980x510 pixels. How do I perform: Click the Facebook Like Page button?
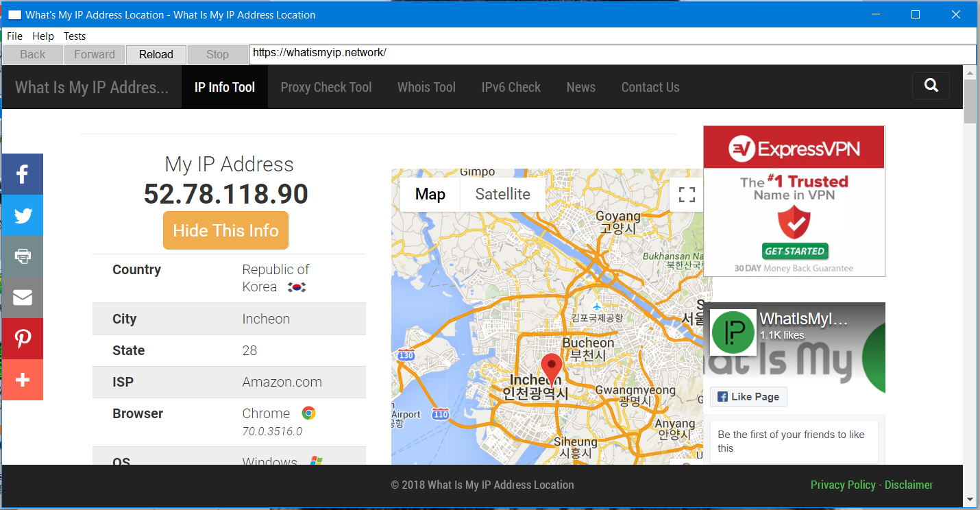[748, 397]
